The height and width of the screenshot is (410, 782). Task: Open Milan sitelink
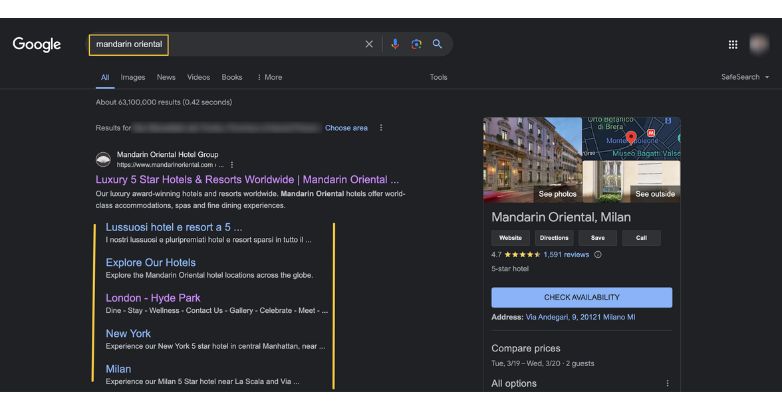point(118,369)
